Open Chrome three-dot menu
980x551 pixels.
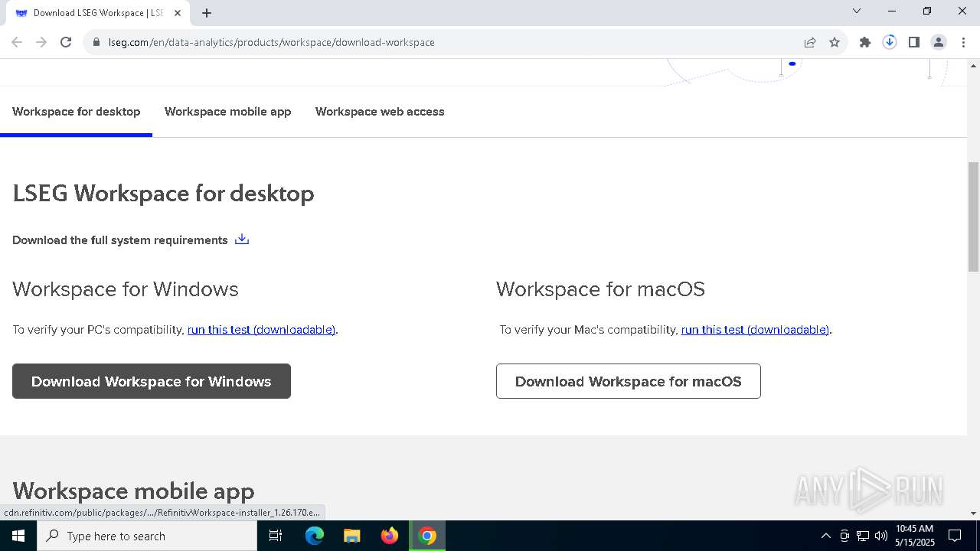[962, 42]
